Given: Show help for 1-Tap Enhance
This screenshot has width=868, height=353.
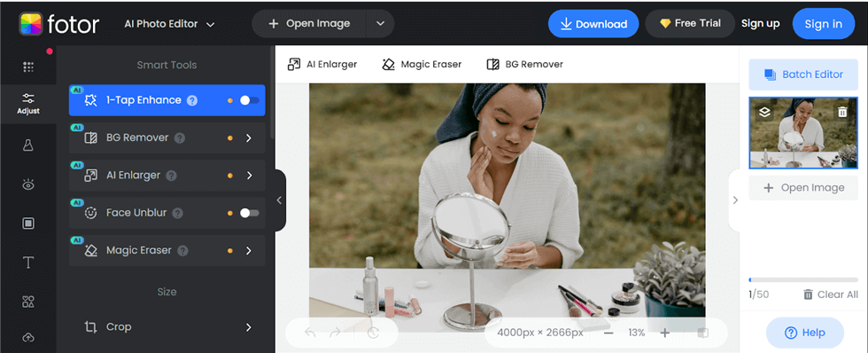Looking at the screenshot, I should click(192, 100).
